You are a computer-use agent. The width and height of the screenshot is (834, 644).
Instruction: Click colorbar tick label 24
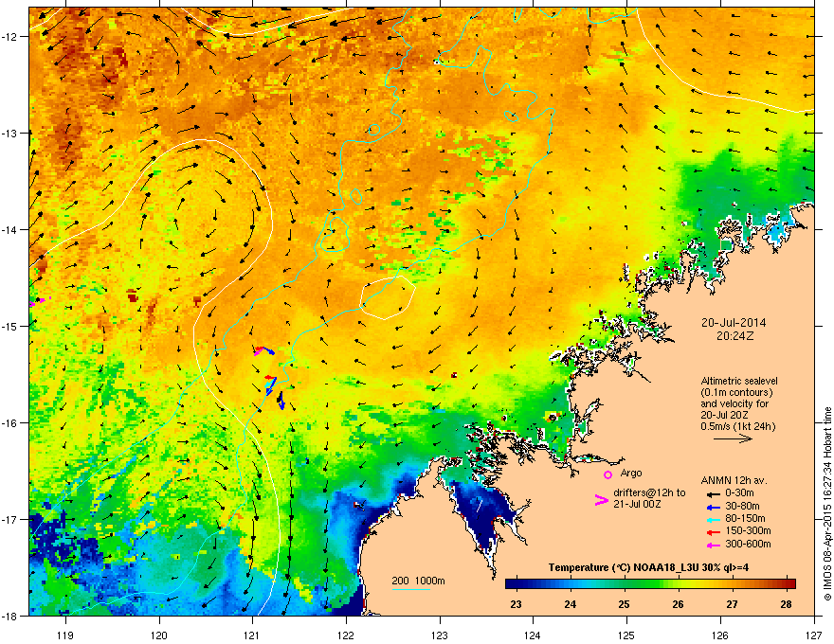coord(571,604)
